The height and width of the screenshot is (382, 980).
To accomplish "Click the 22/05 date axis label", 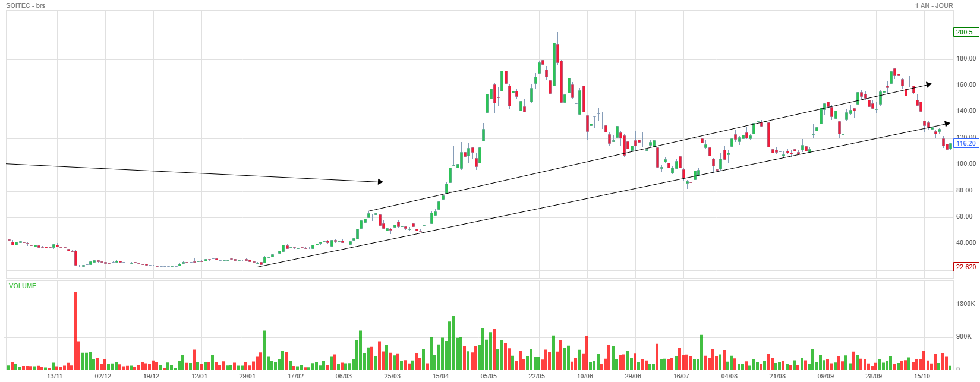I will tap(537, 376).
